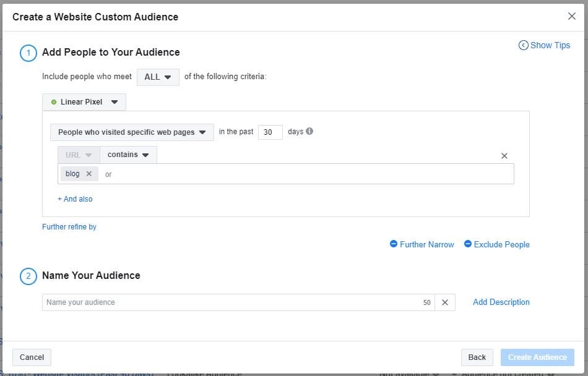Click the Add Description link
Screen dimensions: 588x376
(x=501, y=302)
